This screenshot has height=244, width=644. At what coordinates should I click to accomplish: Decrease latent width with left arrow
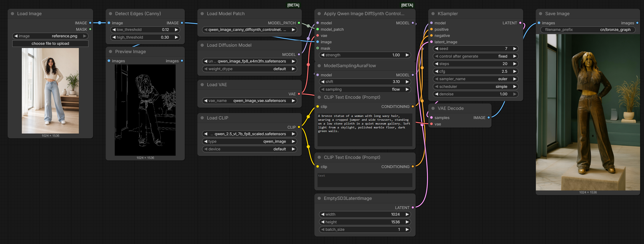pyautogui.click(x=323, y=214)
